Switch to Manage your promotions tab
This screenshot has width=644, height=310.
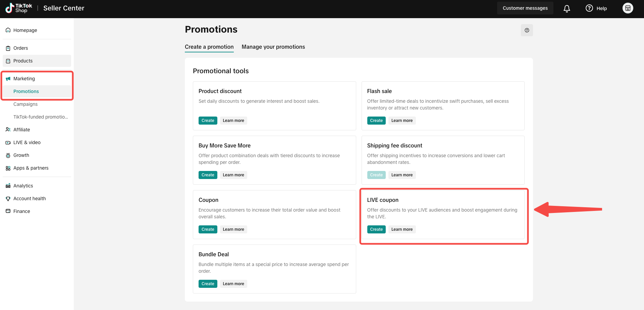tap(273, 47)
